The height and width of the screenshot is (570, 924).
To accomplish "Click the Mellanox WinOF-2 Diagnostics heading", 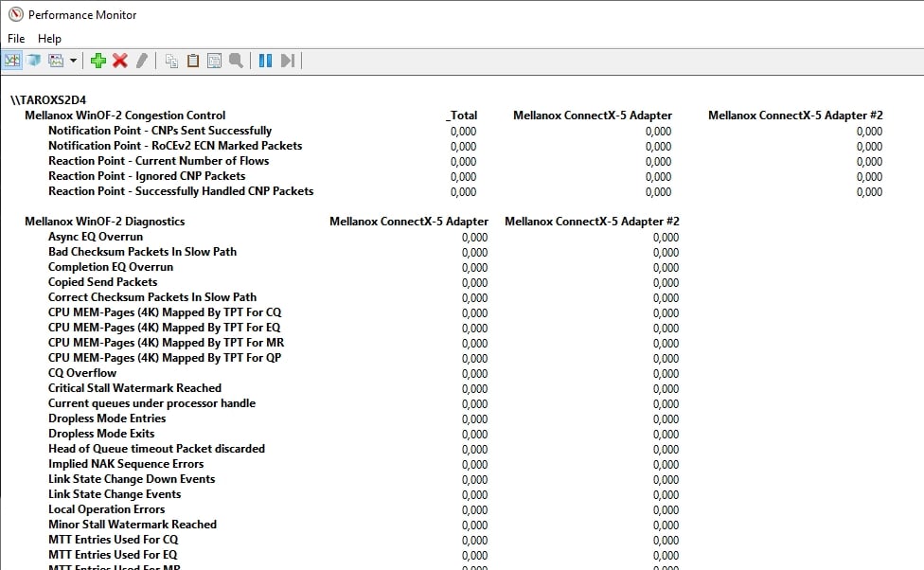I will pos(104,222).
